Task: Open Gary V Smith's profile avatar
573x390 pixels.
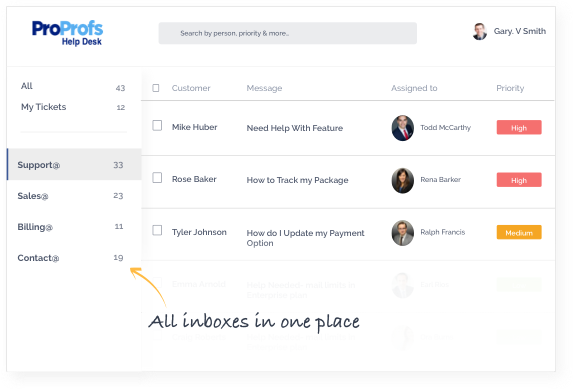Action: (x=479, y=31)
